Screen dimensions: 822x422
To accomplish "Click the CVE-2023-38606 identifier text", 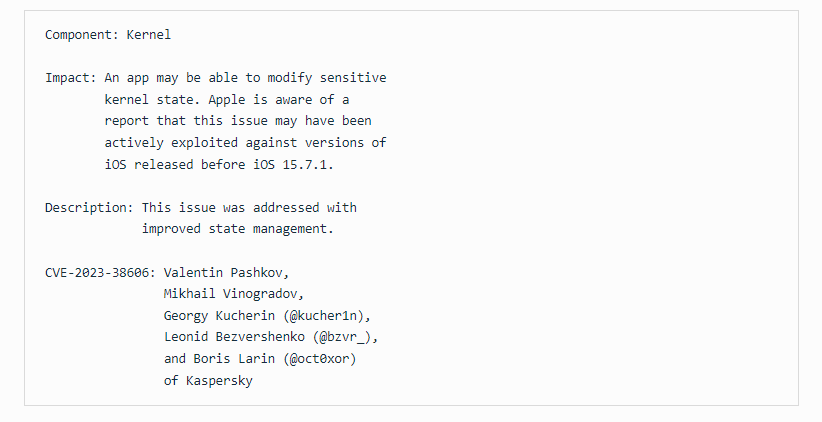I will click(96, 273).
